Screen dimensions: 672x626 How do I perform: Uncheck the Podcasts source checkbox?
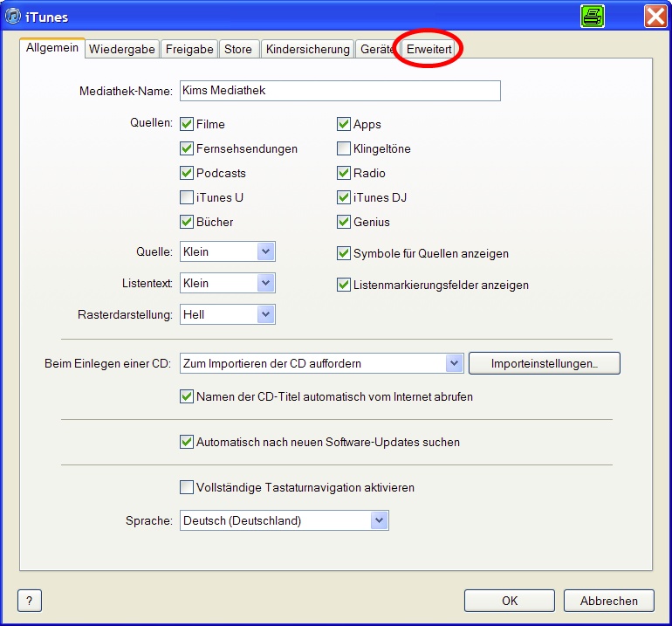(187, 174)
